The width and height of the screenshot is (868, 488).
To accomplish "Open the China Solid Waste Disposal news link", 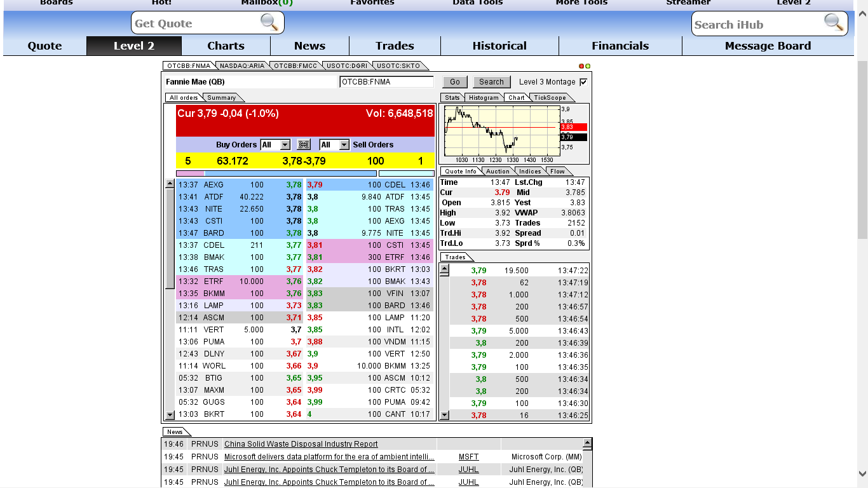I will (301, 444).
